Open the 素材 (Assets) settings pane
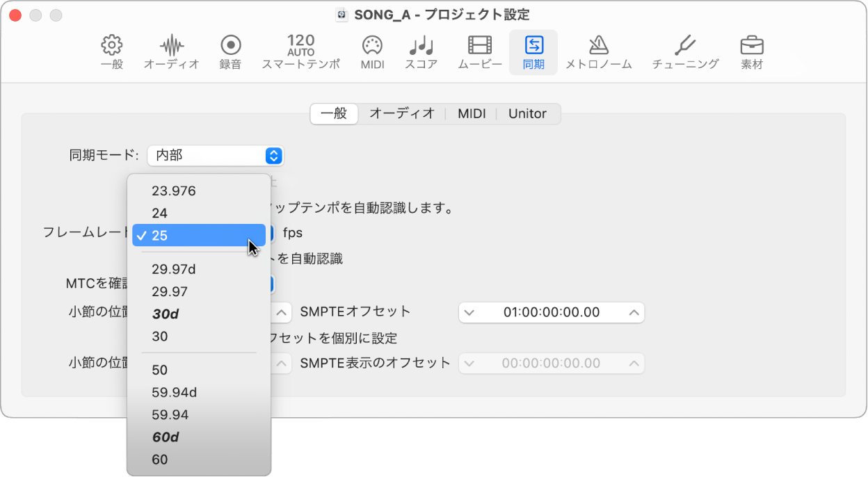Image resolution: width=868 pixels, height=477 pixels. click(x=752, y=52)
